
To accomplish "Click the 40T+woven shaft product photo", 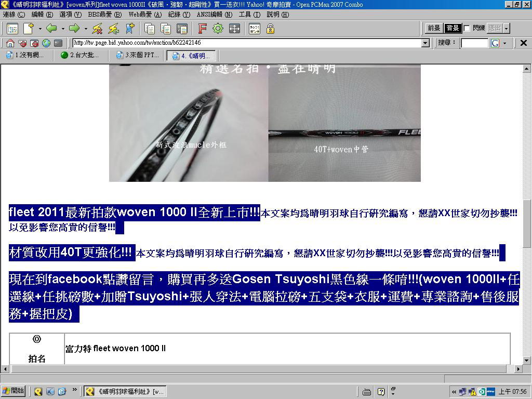I will [x=344, y=123].
